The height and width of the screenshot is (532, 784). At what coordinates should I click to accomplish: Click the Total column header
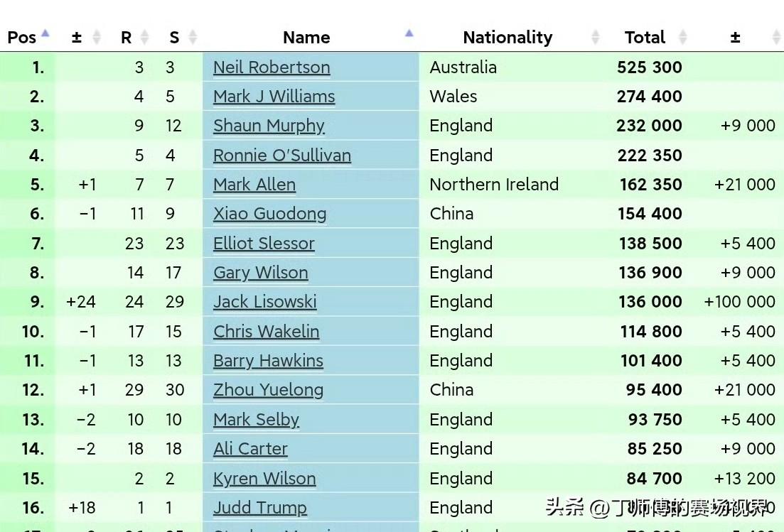click(x=645, y=38)
